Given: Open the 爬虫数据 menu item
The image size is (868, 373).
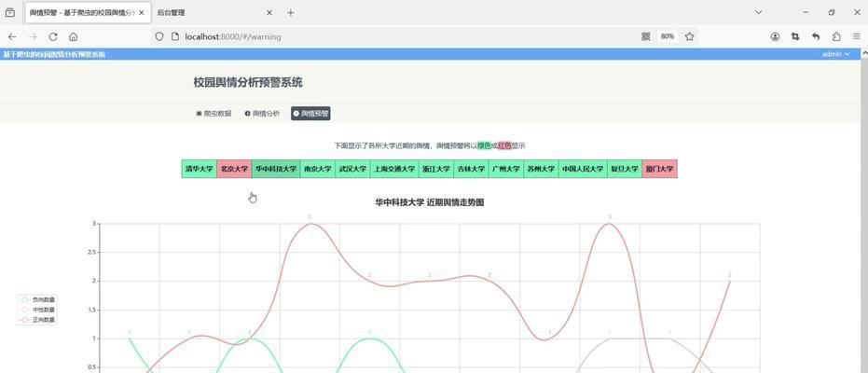Looking at the screenshot, I should [214, 114].
